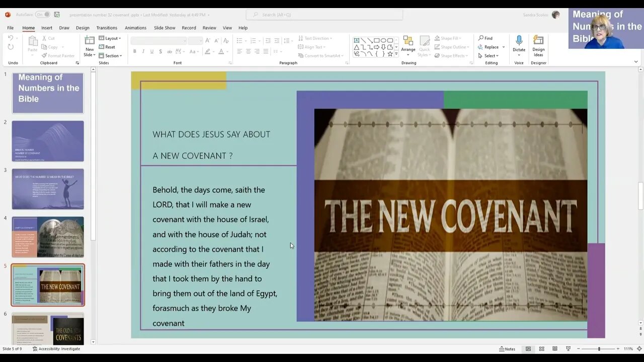The image size is (644, 362).
Task: Select slide 4 thumbnail with commandments tablet
Action: pyautogui.click(x=48, y=237)
